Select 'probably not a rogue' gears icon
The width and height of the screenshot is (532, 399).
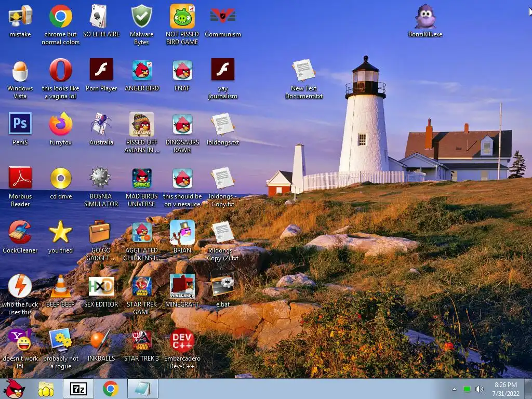click(60, 340)
